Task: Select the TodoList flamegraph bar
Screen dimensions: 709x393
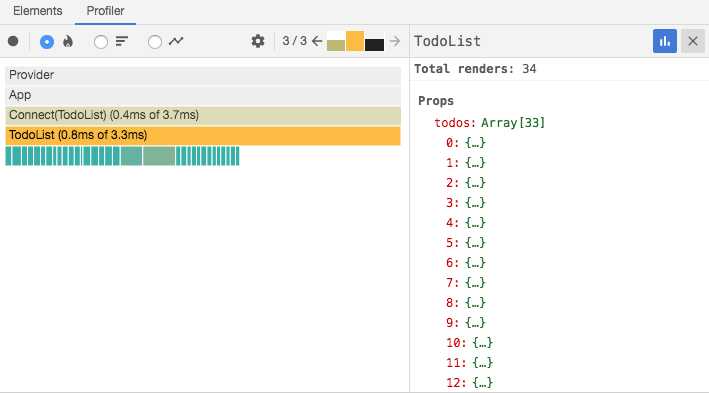Action: tap(203, 136)
